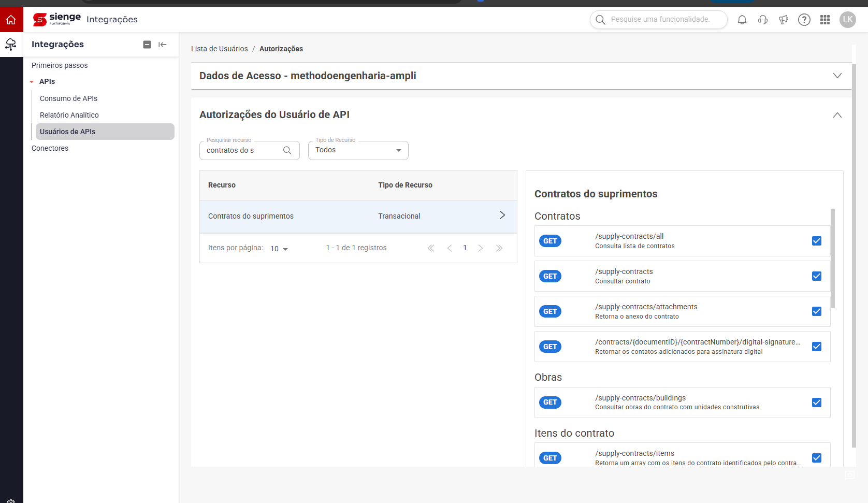This screenshot has width=868, height=503.
Task: Uncheck the digital-signature contracts permission
Action: [817, 347]
